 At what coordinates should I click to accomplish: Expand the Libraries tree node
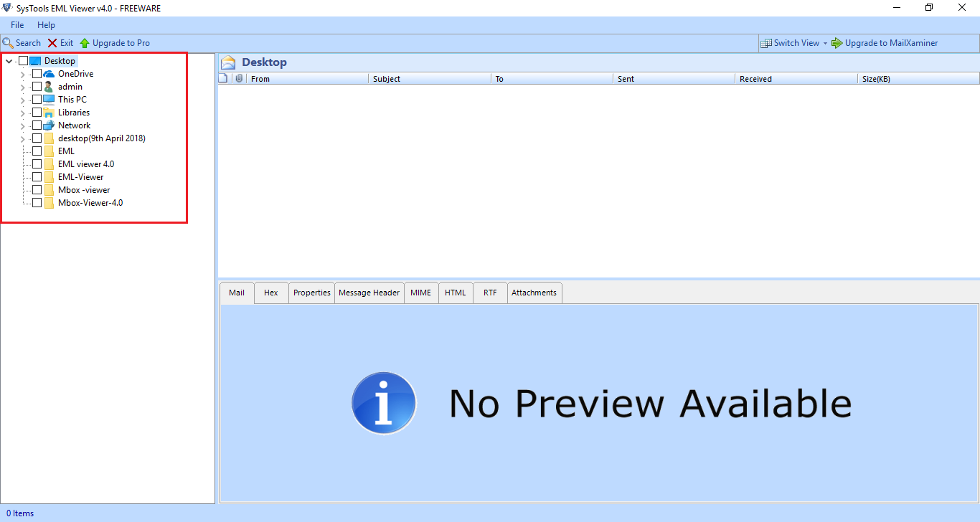(23, 113)
